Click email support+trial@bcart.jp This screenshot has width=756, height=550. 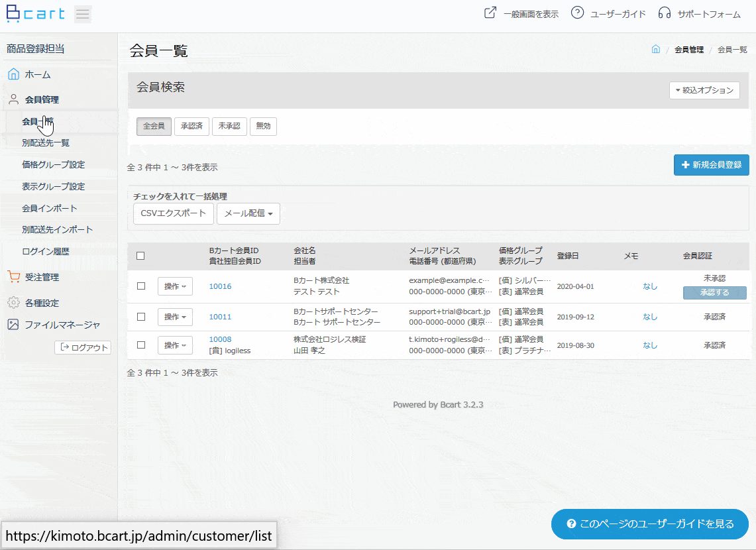[449, 311]
